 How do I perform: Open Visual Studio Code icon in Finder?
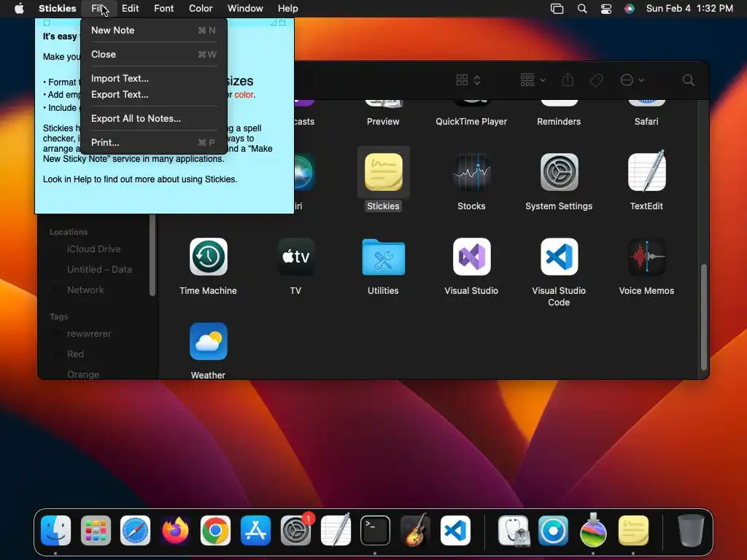559,257
